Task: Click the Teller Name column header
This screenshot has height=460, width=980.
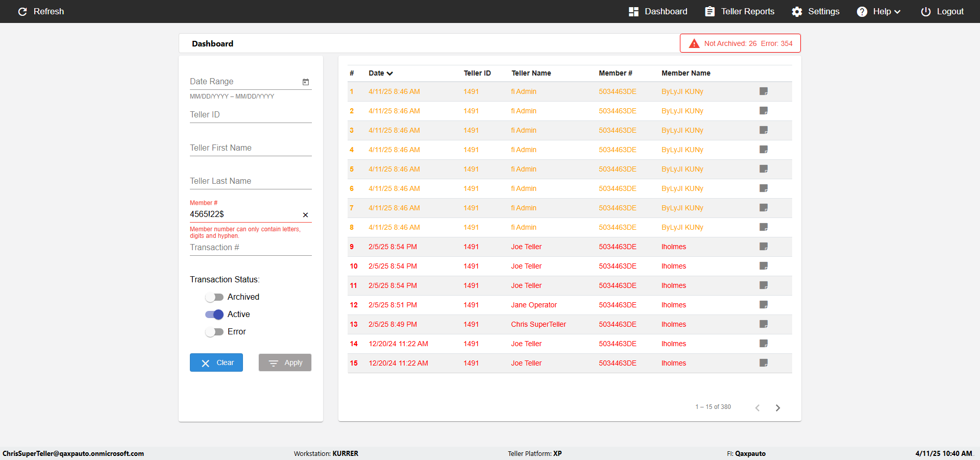Action: [531, 73]
